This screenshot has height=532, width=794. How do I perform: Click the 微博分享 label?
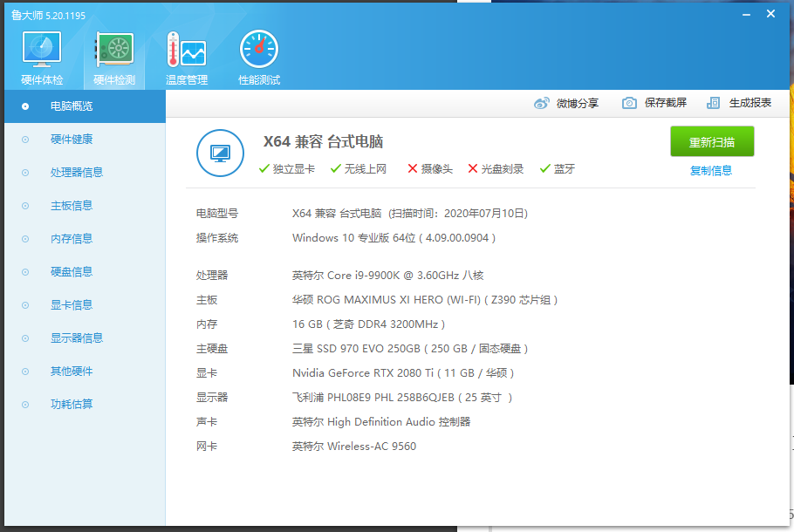tap(578, 103)
